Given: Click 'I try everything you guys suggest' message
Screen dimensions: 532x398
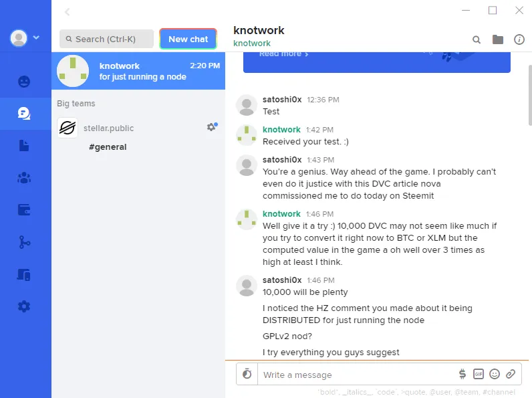Looking at the screenshot, I should (331, 352).
